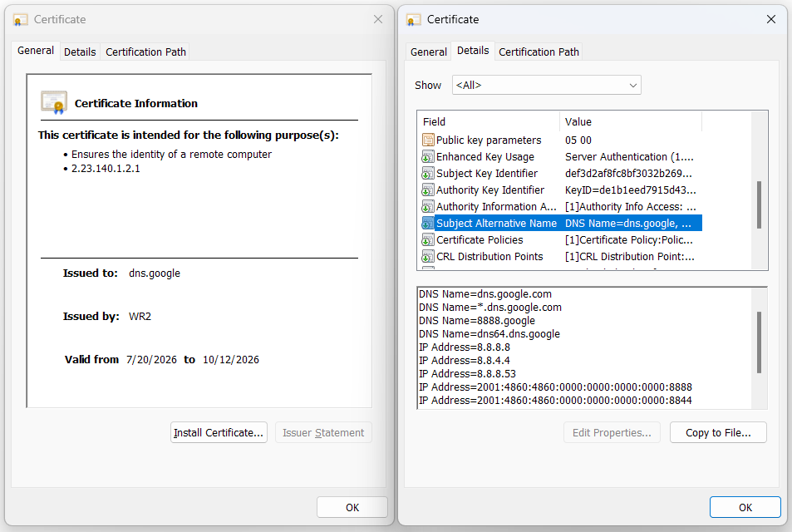Click the Subject Alternative Name extension icon
This screenshot has height=532, width=792.
[428, 224]
